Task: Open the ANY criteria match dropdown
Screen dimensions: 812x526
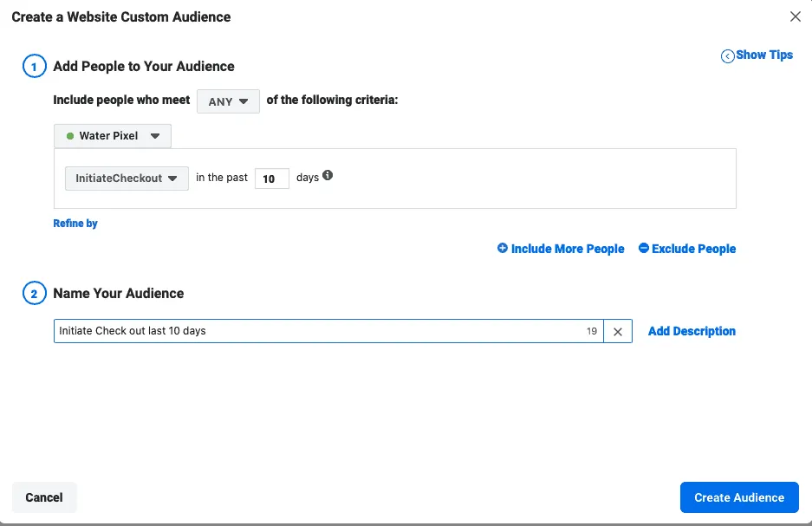Action: click(x=228, y=101)
